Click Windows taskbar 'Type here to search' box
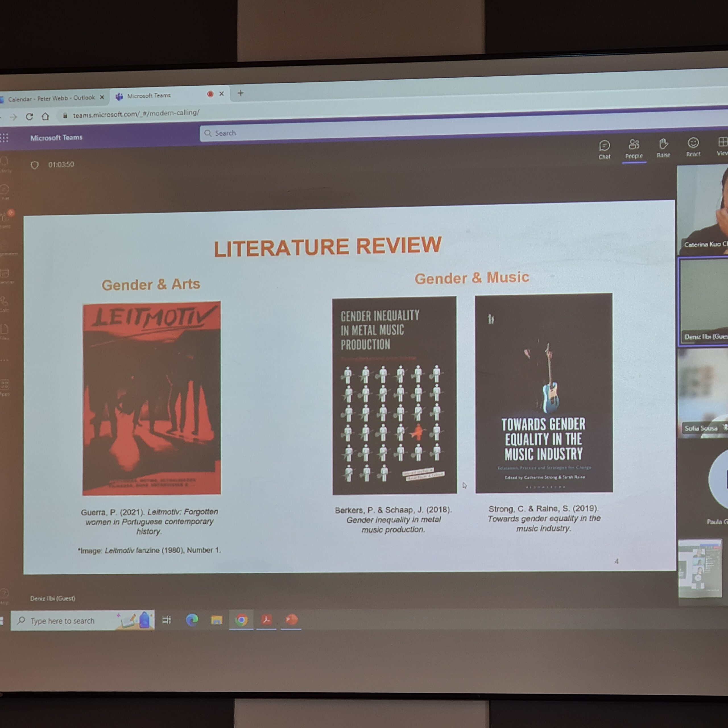728x728 pixels. [82, 620]
